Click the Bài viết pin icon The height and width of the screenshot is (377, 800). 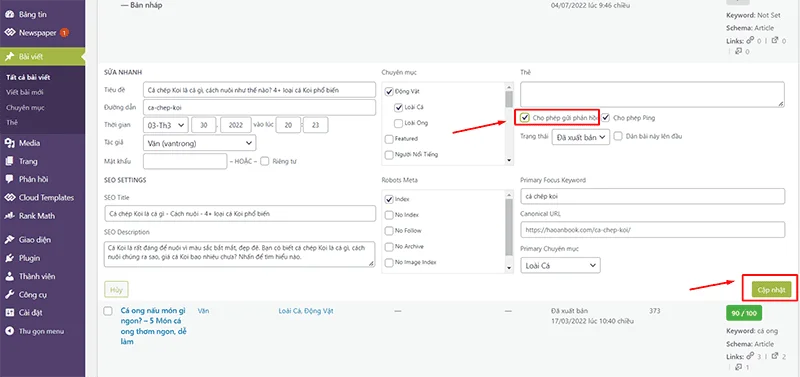9,57
